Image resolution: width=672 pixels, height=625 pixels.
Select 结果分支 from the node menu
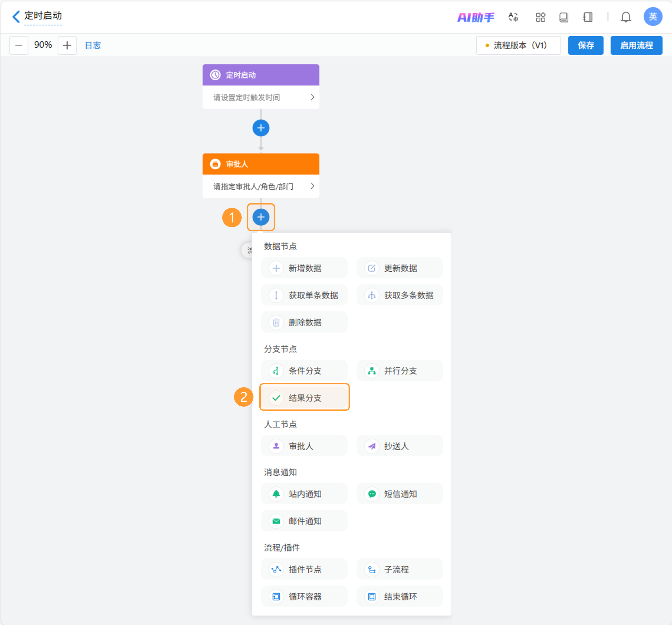tap(304, 397)
